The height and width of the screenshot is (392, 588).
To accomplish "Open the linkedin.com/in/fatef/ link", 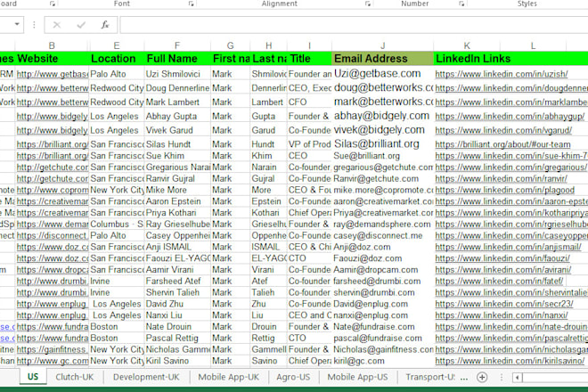I will click(499, 282).
